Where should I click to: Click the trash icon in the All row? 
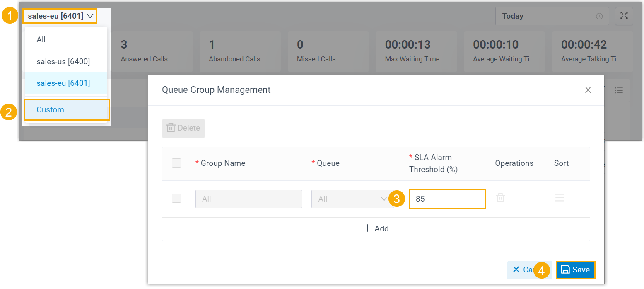[x=500, y=198]
